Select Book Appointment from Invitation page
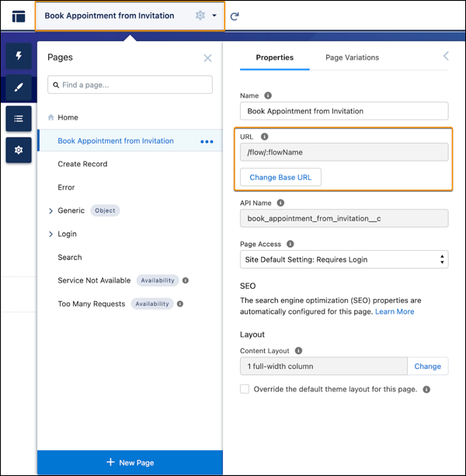The height and width of the screenshot is (476, 466). 116,141
